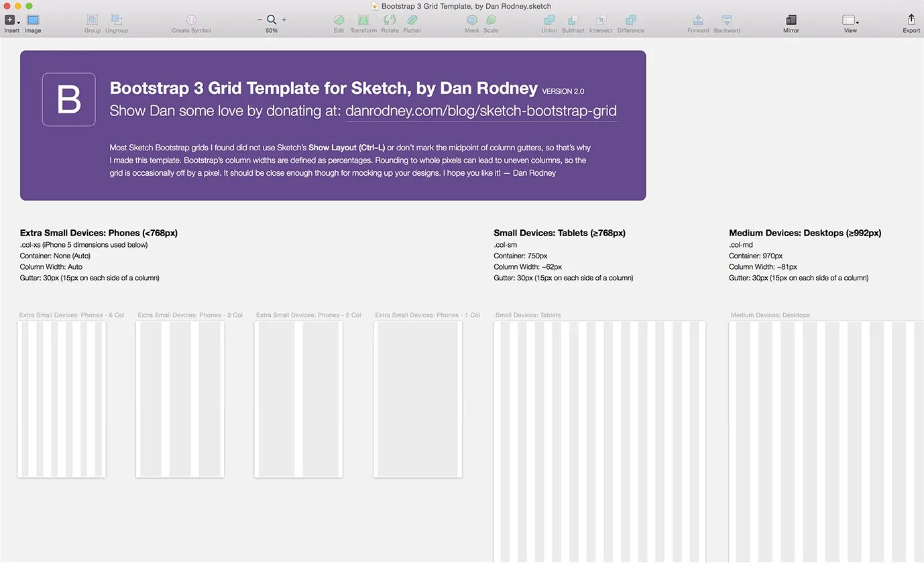Click the Bootstrap B logo

coord(69,99)
